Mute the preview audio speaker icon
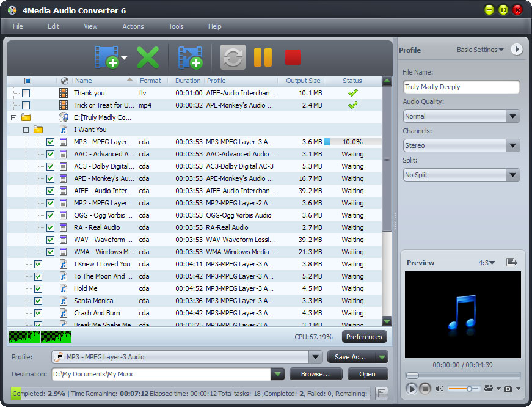The height and width of the screenshot is (407, 532). click(439, 389)
